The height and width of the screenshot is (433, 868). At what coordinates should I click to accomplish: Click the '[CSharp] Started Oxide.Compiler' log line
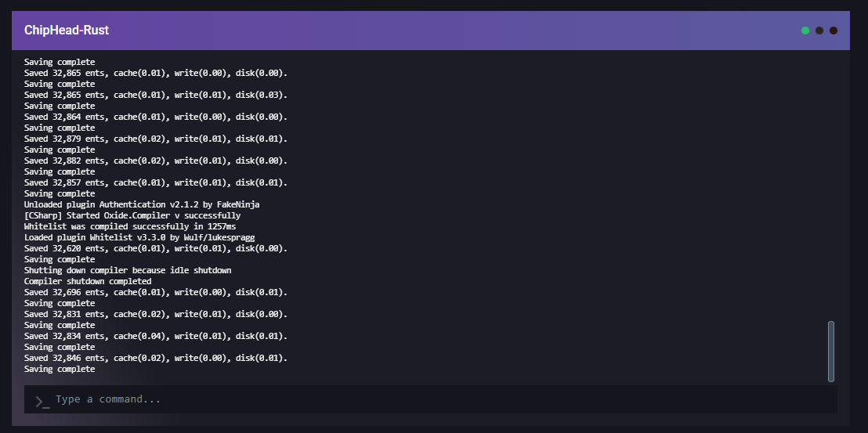point(132,215)
